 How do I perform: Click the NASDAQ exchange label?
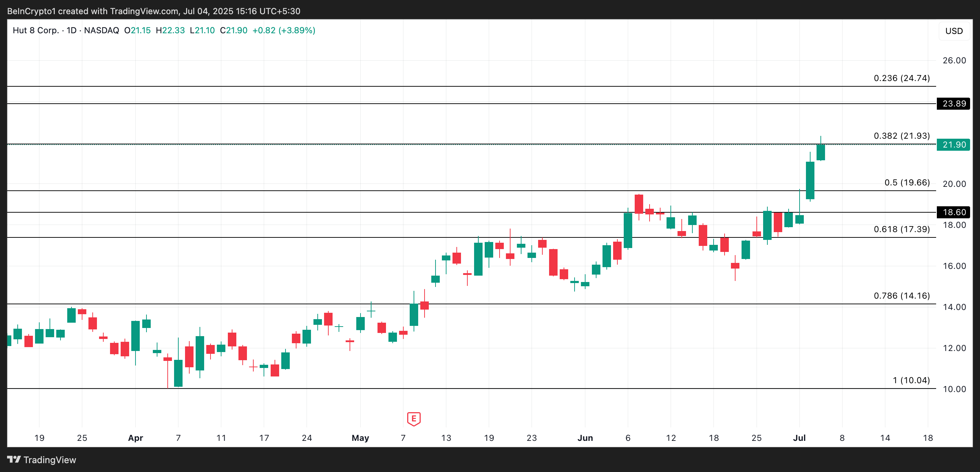click(101, 30)
